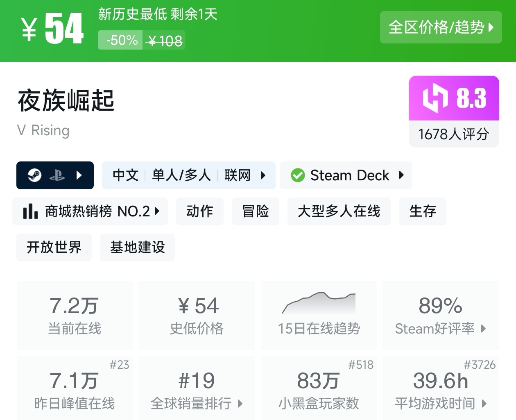516x420 pixels.
Task: Select the 生存 genre tag
Action: [x=423, y=211]
